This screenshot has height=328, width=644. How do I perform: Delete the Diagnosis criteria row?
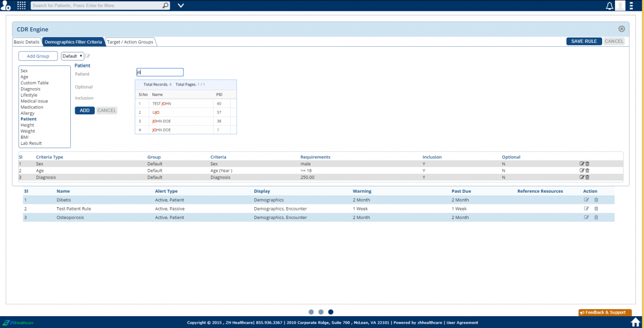click(x=587, y=177)
